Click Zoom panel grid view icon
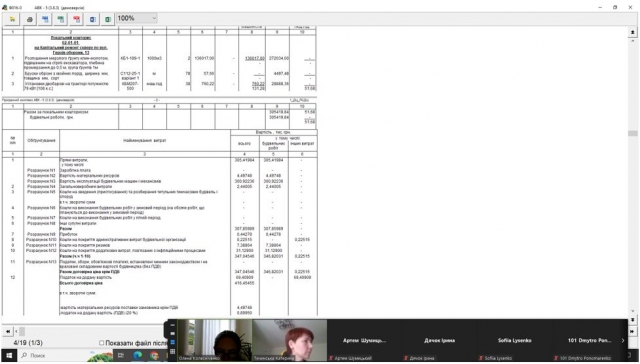The width and height of the screenshot is (640, 364). (172, 351)
